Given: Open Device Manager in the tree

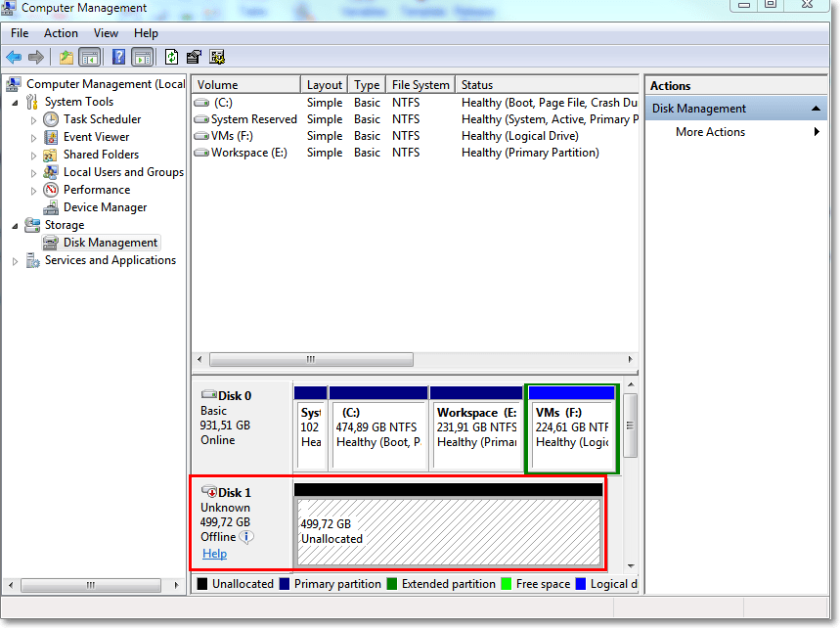Looking at the screenshot, I should click(x=105, y=207).
